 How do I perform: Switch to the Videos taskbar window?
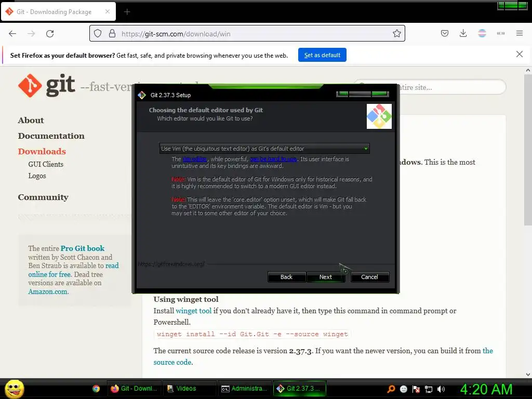189,389
